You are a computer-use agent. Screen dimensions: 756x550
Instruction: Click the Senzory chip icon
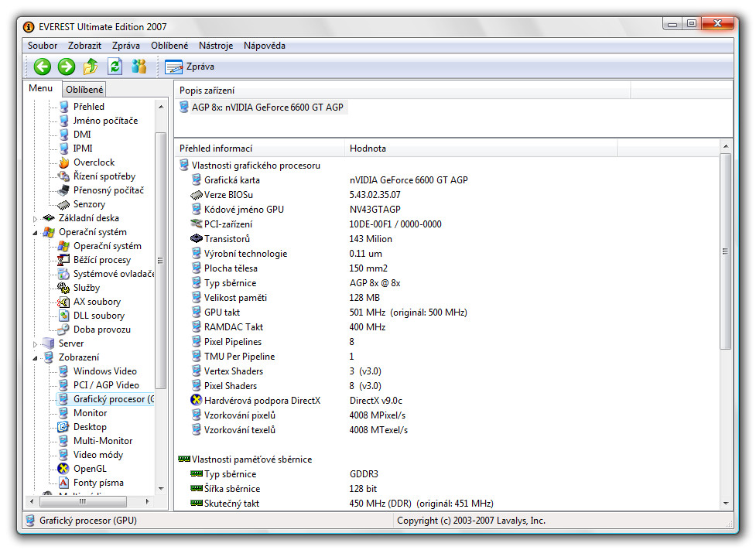point(63,204)
